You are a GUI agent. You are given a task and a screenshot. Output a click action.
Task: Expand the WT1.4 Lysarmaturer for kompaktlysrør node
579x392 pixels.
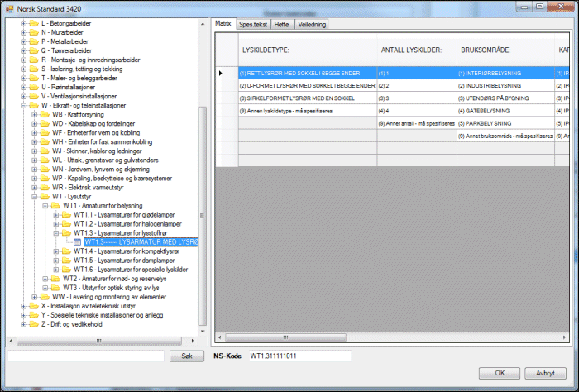[56, 251]
